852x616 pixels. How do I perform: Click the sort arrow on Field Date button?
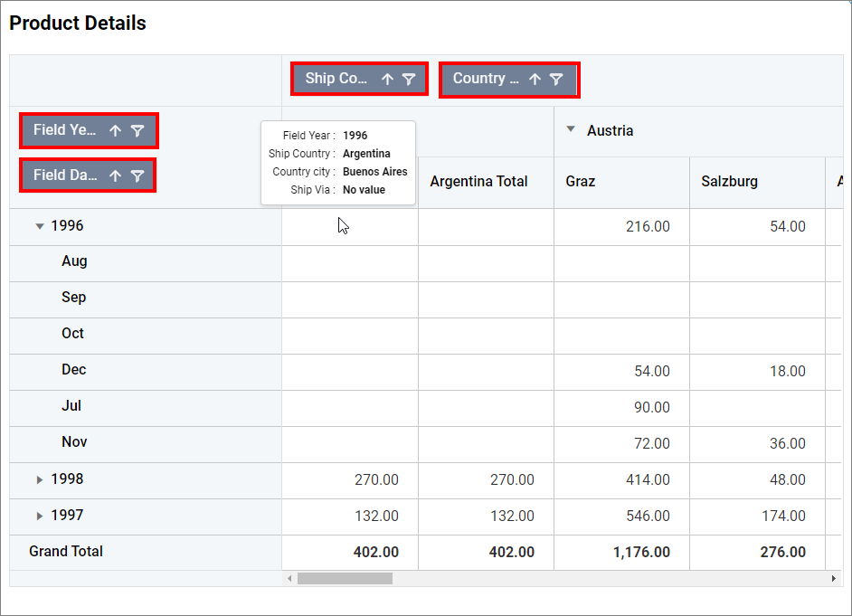pyautogui.click(x=115, y=175)
